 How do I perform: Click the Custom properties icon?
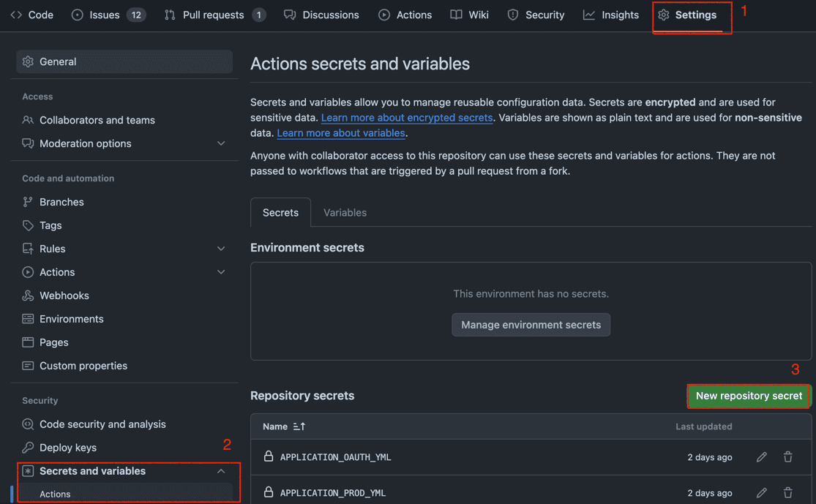click(x=28, y=366)
